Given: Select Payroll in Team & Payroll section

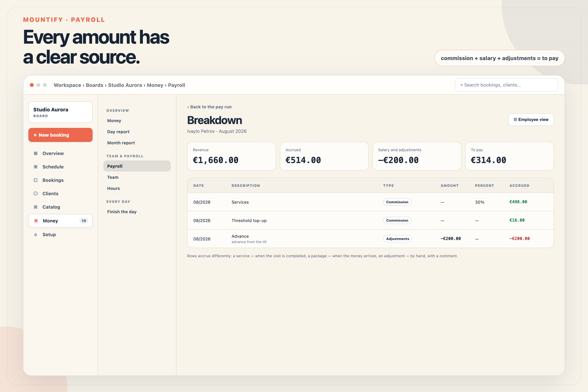Looking at the screenshot, I should (x=137, y=166).
